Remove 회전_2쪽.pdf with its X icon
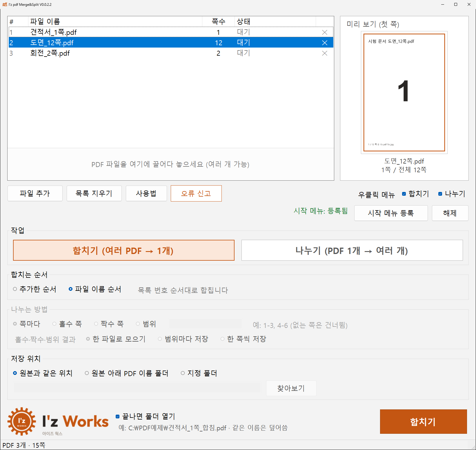The height and width of the screenshot is (450, 476). click(325, 53)
